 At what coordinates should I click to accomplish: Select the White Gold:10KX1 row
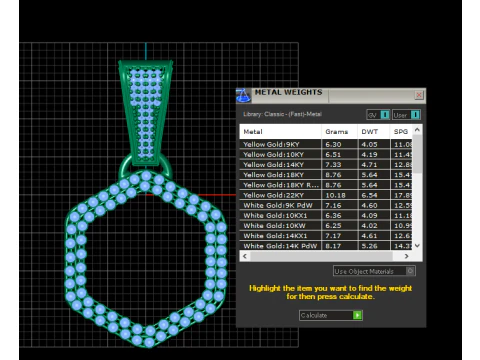pos(326,216)
